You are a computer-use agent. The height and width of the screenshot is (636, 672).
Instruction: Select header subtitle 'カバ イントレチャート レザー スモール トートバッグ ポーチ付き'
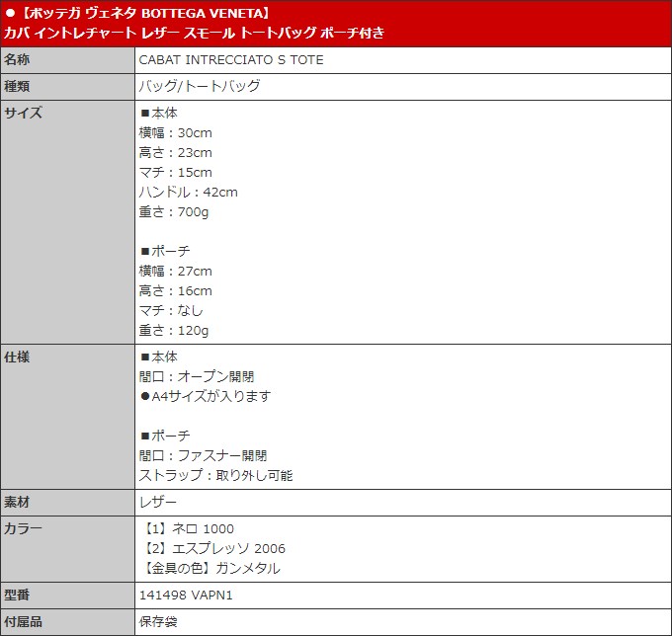(194, 33)
